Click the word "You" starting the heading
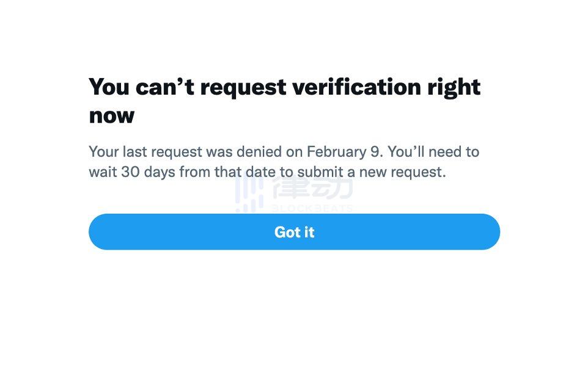The width and height of the screenshot is (588, 384). 109,87
